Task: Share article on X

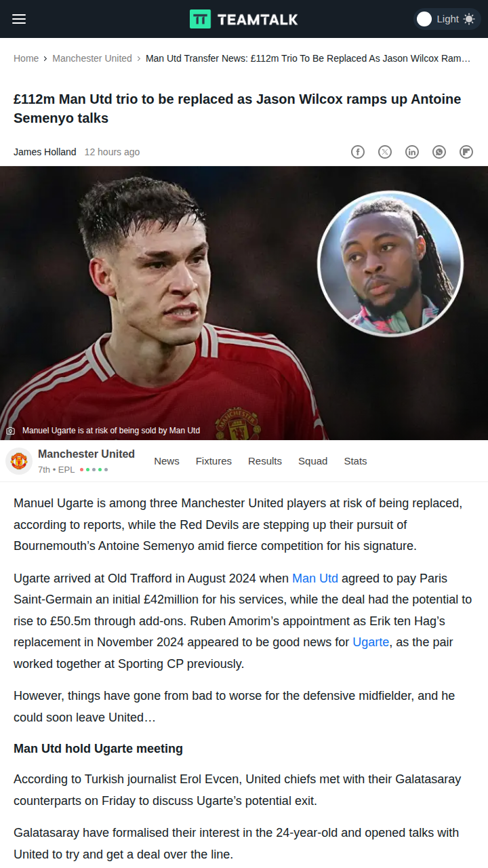Action: click(x=385, y=152)
